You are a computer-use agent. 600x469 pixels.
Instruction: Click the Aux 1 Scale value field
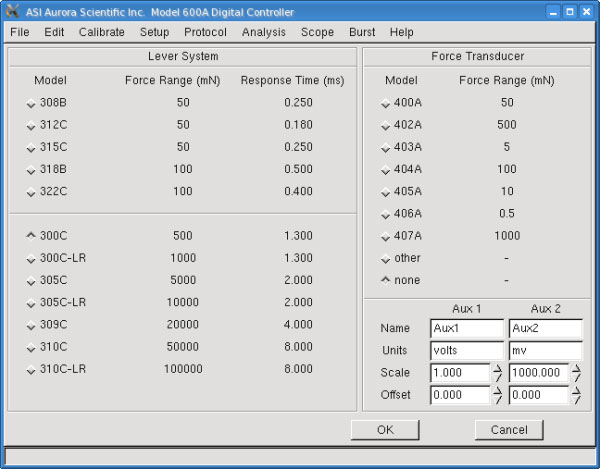[x=460, y=373]
